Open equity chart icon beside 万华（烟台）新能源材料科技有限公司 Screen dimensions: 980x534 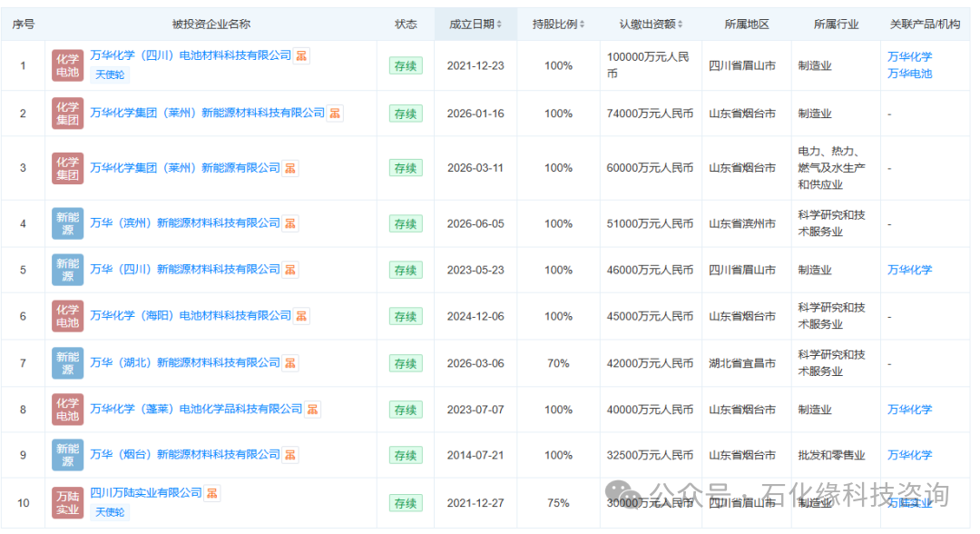click(290, 455)
